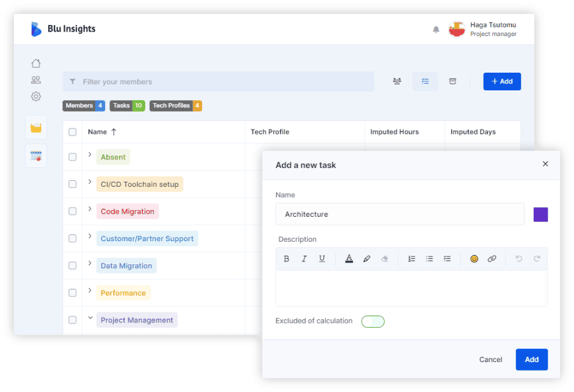The height and width of the screenshot is (392, 574).
Task: Undo last edit in description
Action: coord(518,259)
